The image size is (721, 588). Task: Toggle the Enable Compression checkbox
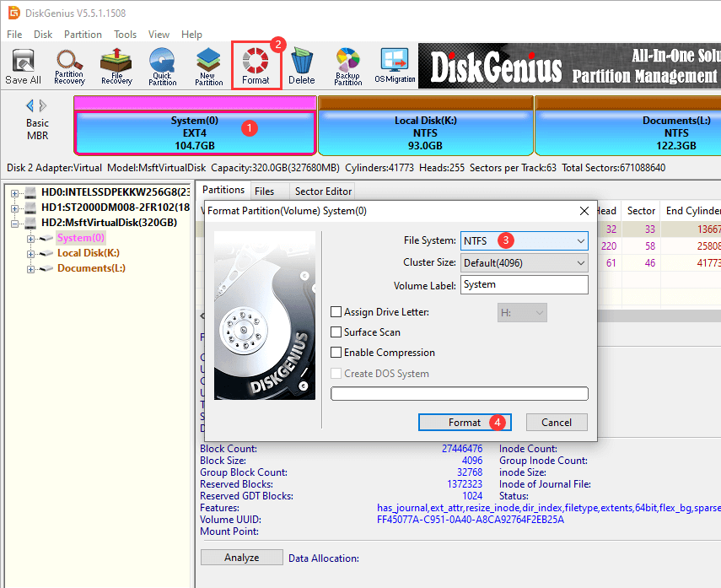click(337, 353)
